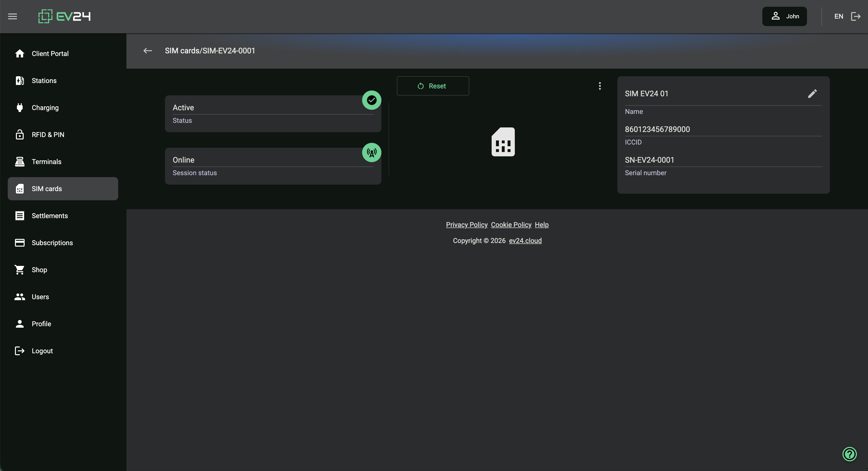This screenshot has height=471, width=868.
Task: Click the ev24.cloud footer link
Action: [525, 241]
